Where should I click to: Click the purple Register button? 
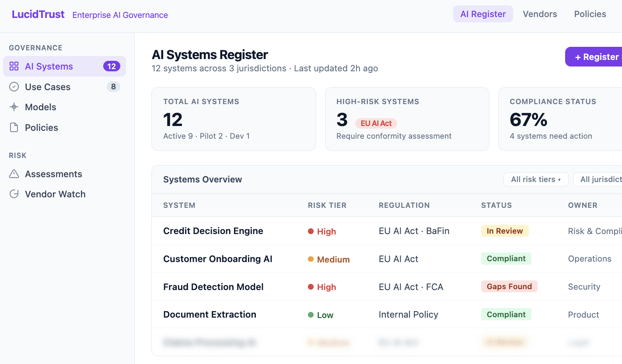(x=594, y=57)
